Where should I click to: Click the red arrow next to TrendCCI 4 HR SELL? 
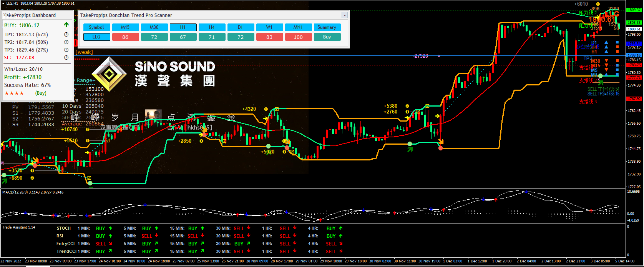341,251
